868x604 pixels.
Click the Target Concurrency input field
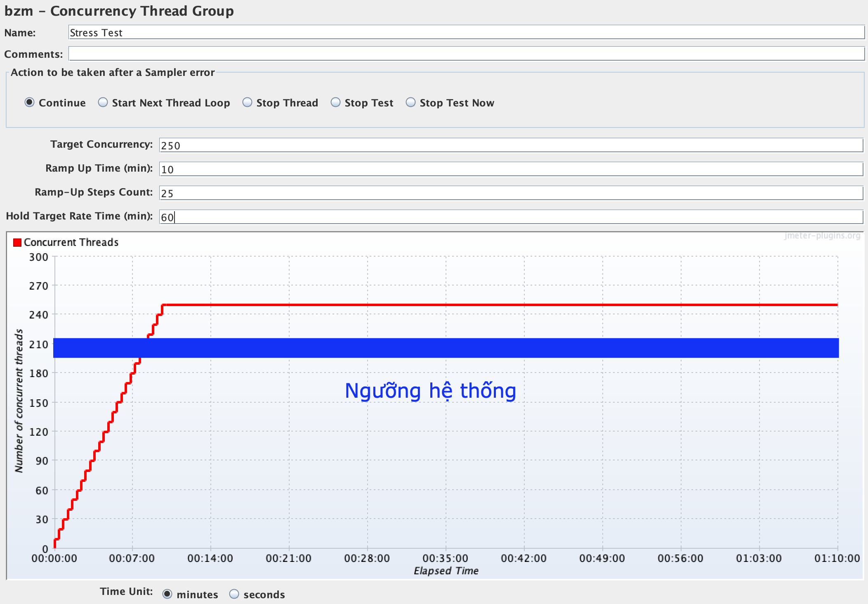coord(511,145)
